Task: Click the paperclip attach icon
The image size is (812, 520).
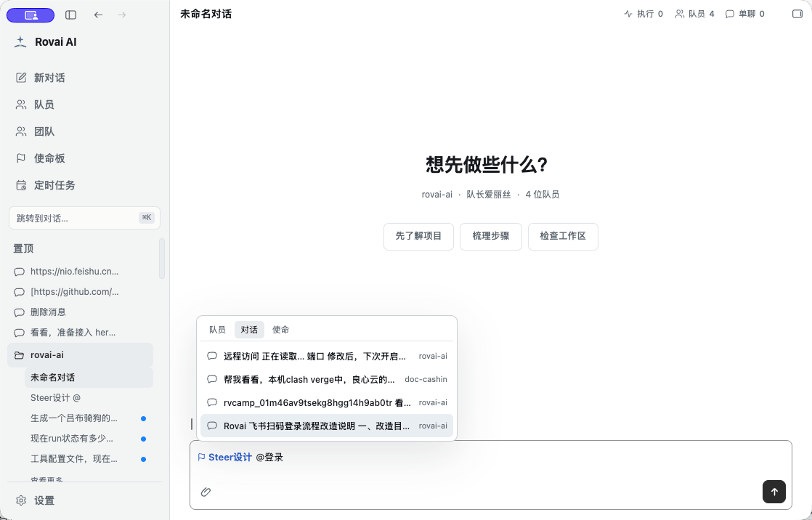Action: 206,492
